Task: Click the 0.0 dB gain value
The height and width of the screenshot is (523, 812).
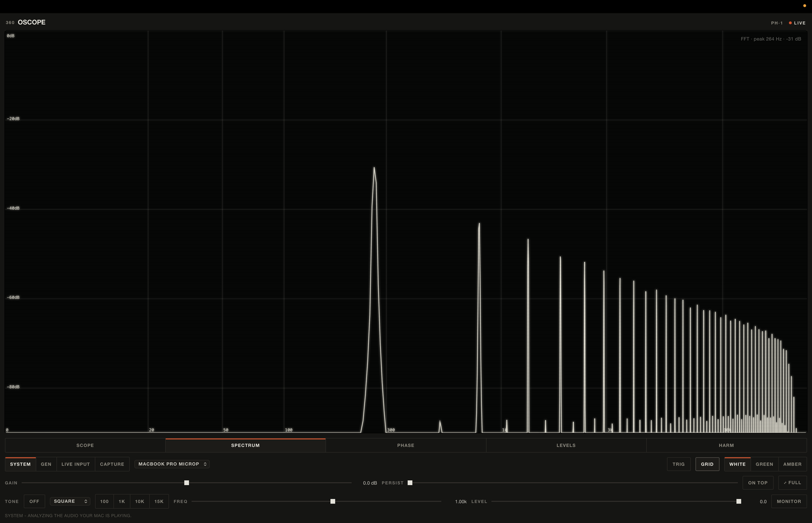Action: click(370, 483)
